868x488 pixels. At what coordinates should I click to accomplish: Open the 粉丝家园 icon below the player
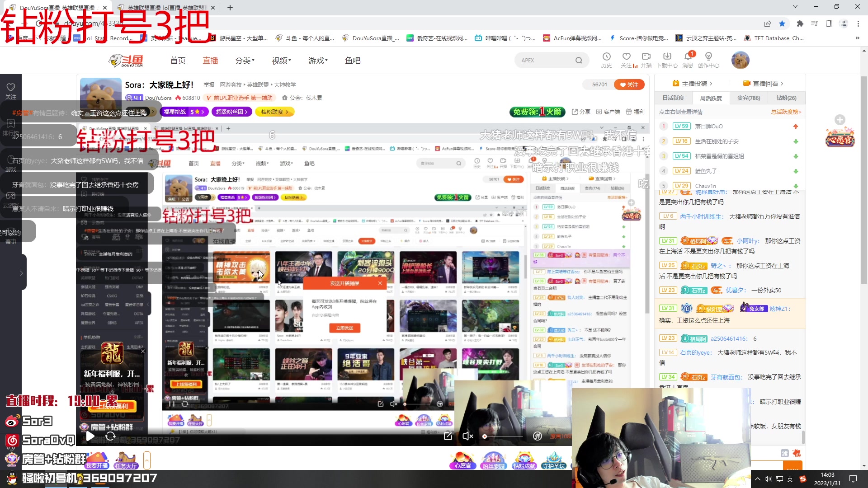493,461
